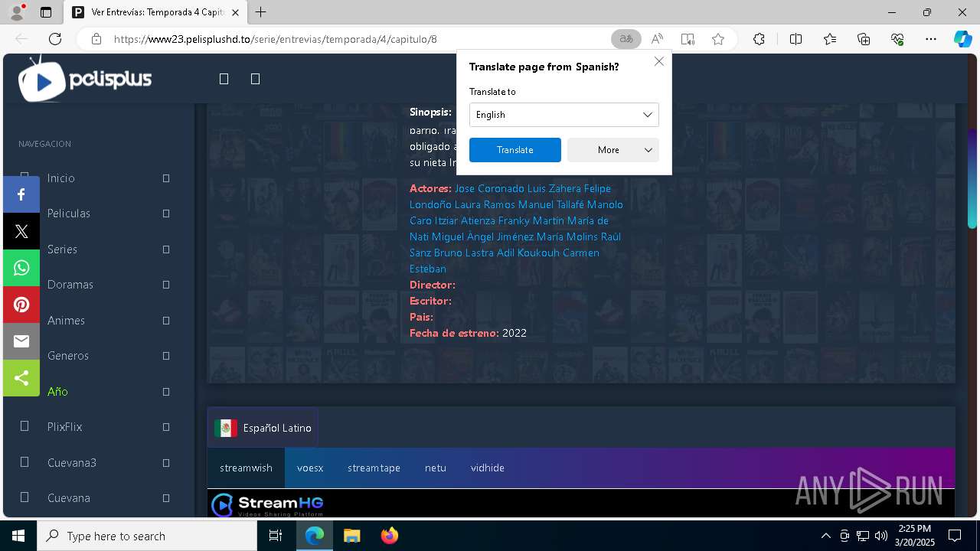Screen dimensions: 980x551
Task: Share the page via WhatsApp icon
Action: point(21,268)
